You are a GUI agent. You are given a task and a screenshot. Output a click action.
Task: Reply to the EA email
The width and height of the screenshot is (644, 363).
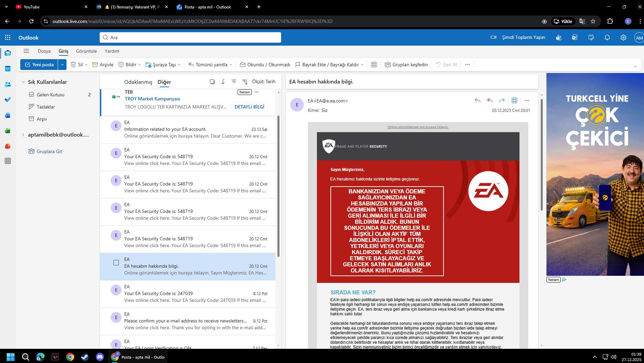(x=478, y=100)
